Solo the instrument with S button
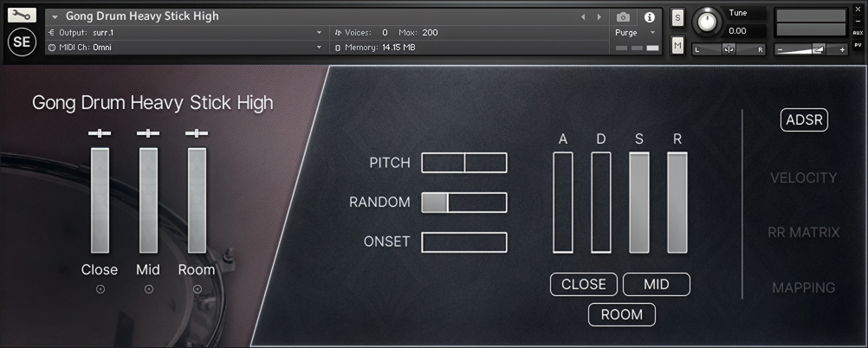This screenshot has width=868, height=348. point(677,18)
